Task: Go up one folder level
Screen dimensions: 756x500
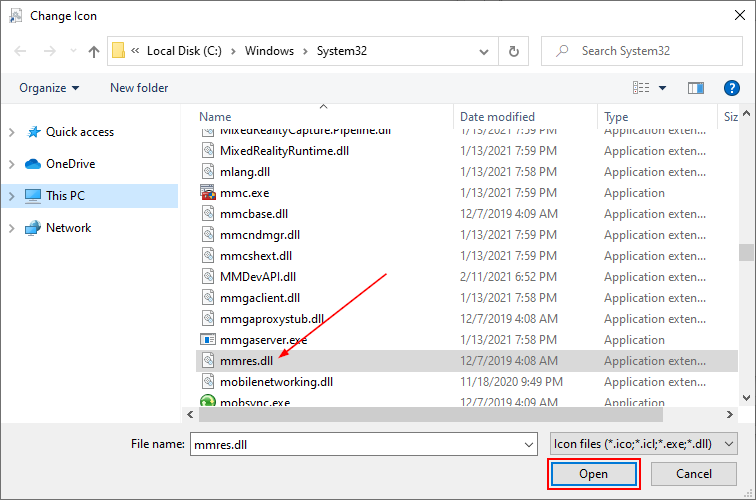Action: [x=94, y=51]
